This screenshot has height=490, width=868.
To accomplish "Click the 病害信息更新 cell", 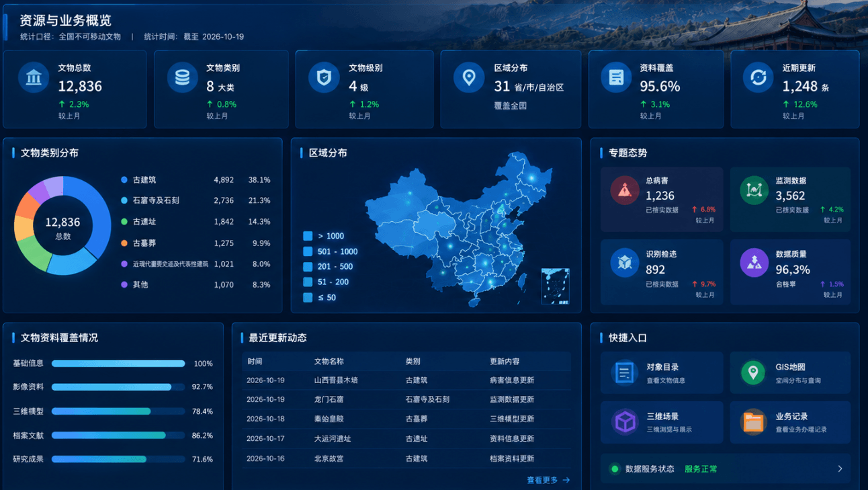I will [x=512, y=380].
